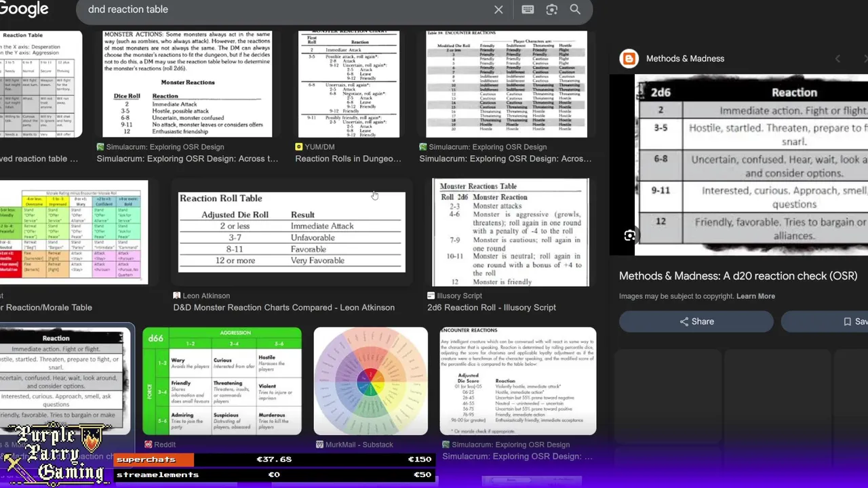
Task: Open the Monster Reactions dice roll thumbnail
Action: point(187,84)
